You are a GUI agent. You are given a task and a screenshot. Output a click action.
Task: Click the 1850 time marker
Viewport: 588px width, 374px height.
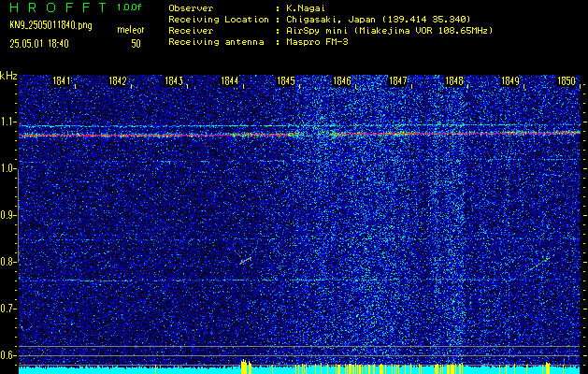point(566,81)
